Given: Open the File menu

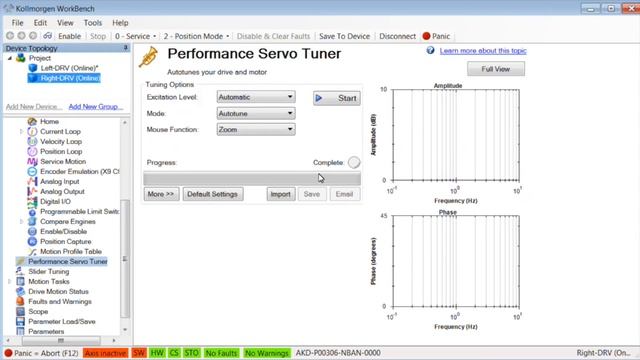Looking at the screenshot, I should [x=17, y=23].
